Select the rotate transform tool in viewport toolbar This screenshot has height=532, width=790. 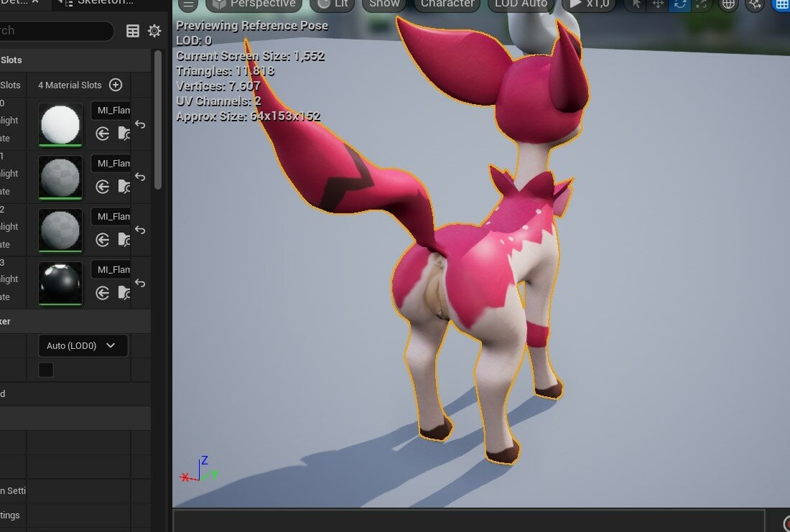tap(679, 4)
